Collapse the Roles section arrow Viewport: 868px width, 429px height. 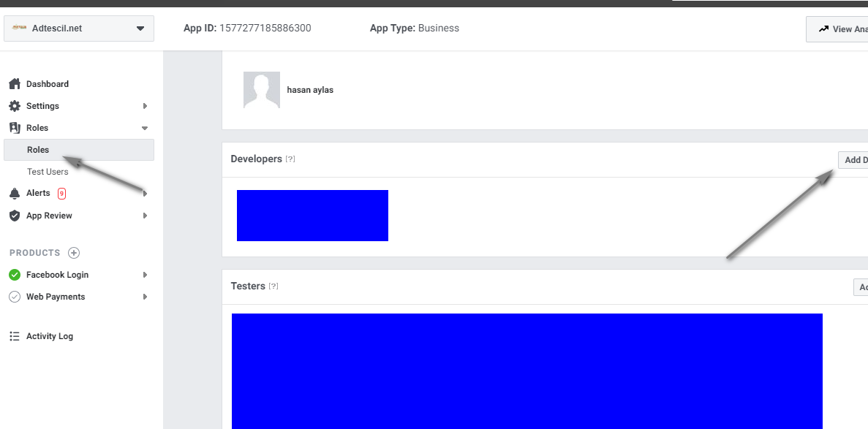[x=145, y=128]
